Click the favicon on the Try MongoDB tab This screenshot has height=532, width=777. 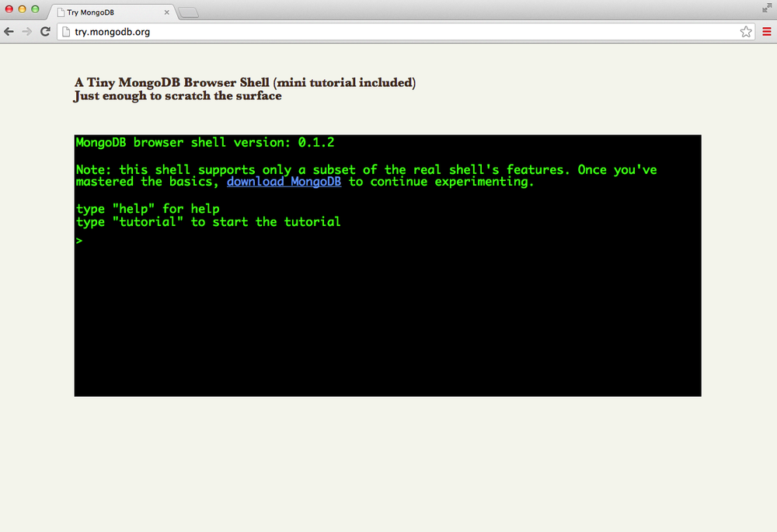pos(61,12)
